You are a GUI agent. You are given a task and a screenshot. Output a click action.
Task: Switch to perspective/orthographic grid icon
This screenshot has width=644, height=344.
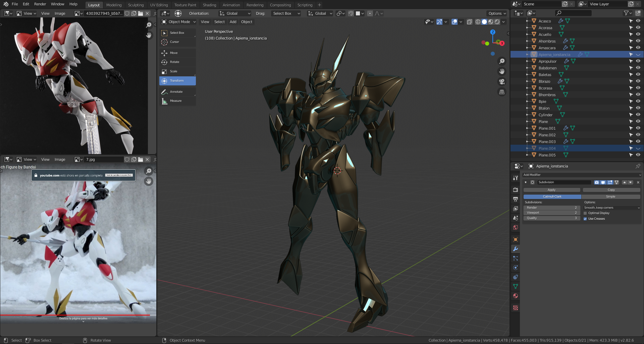coord(502,92)
